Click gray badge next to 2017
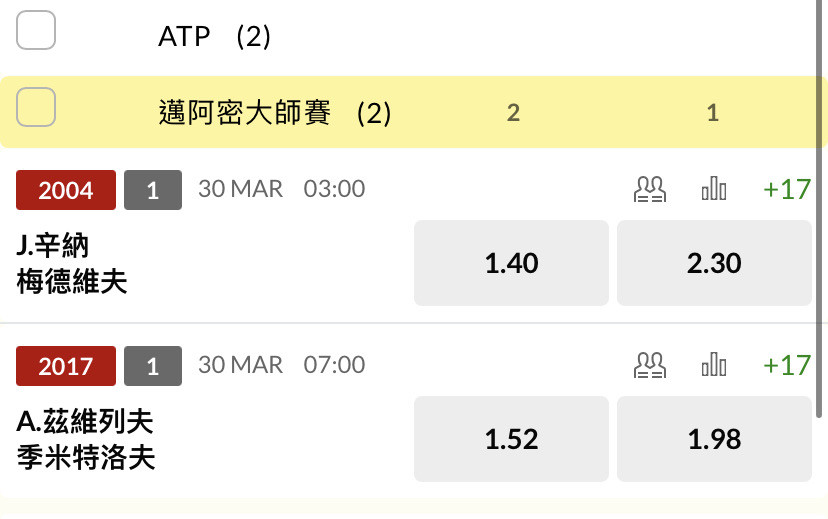Viewport: 828px width, 519px height. point(153,366)
